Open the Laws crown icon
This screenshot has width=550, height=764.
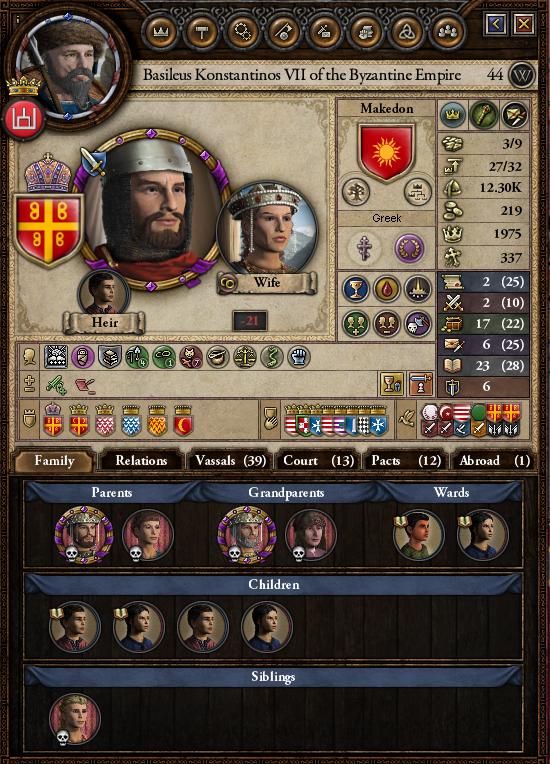tap(161, 32)
